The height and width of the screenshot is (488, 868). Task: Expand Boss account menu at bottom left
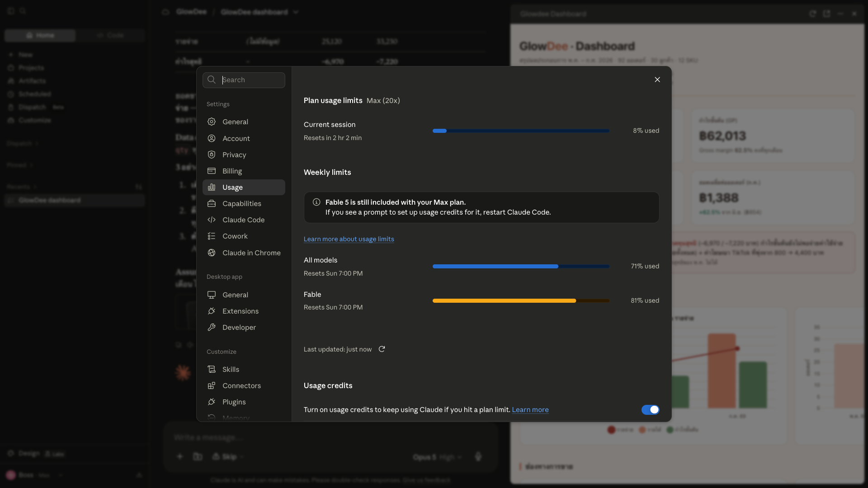pyautogui.click(x=34, y=475)
